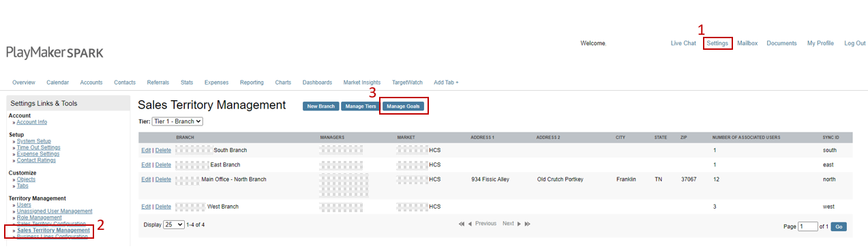The height and width of the screenshot is (251, 868).
Task: Open the Display count dropdown
Action: (174, 224)
